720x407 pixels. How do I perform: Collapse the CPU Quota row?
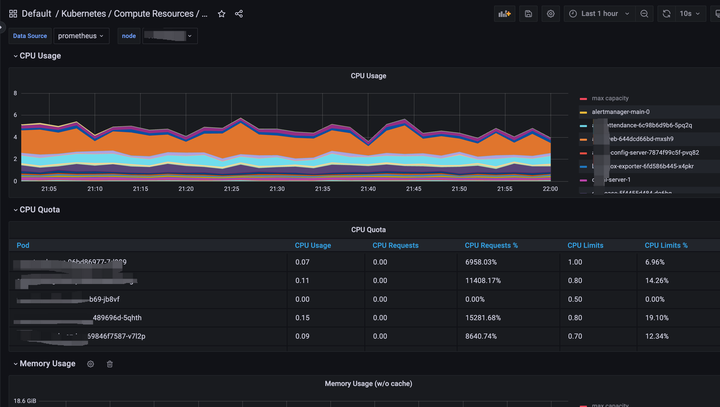pyautogui.click(x=39, y=210)
